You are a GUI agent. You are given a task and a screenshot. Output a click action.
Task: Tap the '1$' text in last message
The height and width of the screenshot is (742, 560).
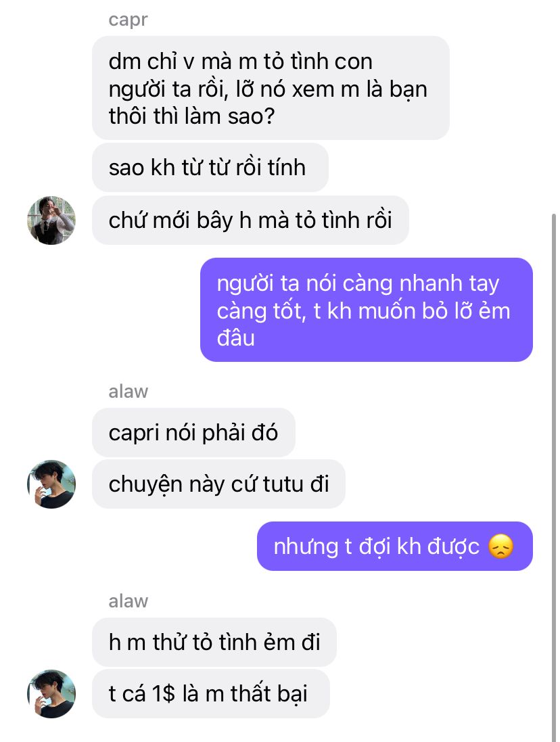(x=164, y=694)
